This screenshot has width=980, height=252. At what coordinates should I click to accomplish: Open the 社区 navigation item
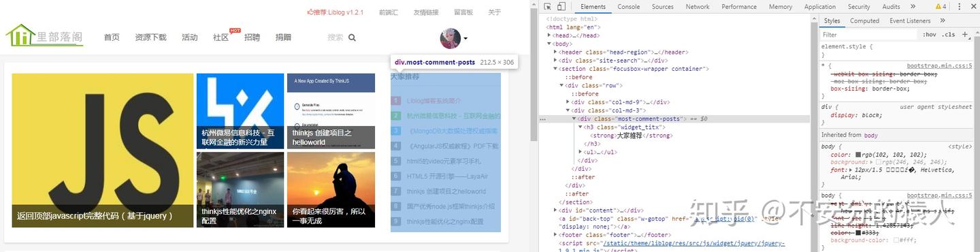click(220, 37)
